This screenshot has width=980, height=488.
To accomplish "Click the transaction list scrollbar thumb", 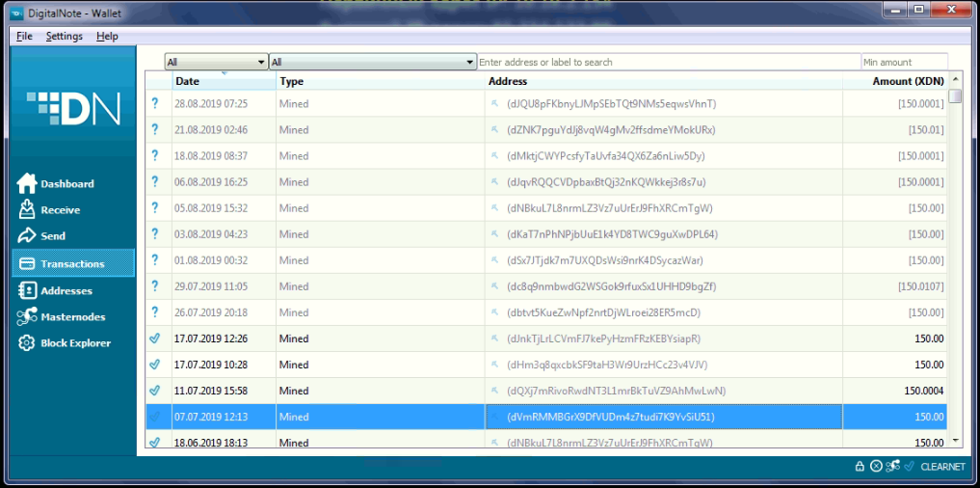I will tap(955, 95).
